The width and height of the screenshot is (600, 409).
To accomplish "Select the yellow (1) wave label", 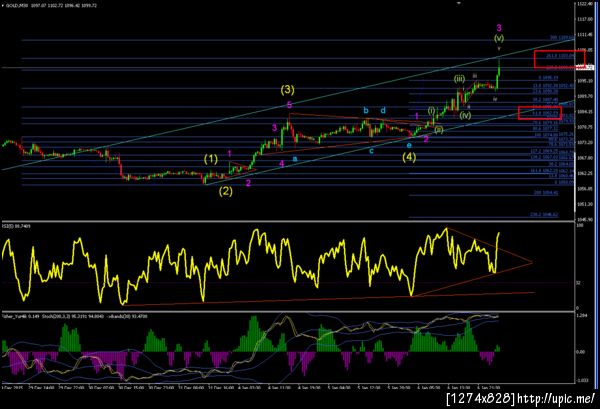I will click(x=211, y=159).
